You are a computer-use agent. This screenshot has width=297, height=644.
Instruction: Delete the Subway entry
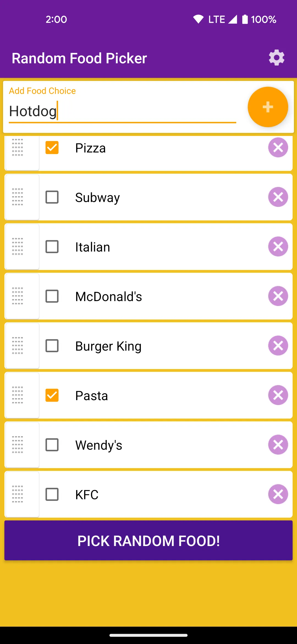pyautogui.click(x=278, y=197)
